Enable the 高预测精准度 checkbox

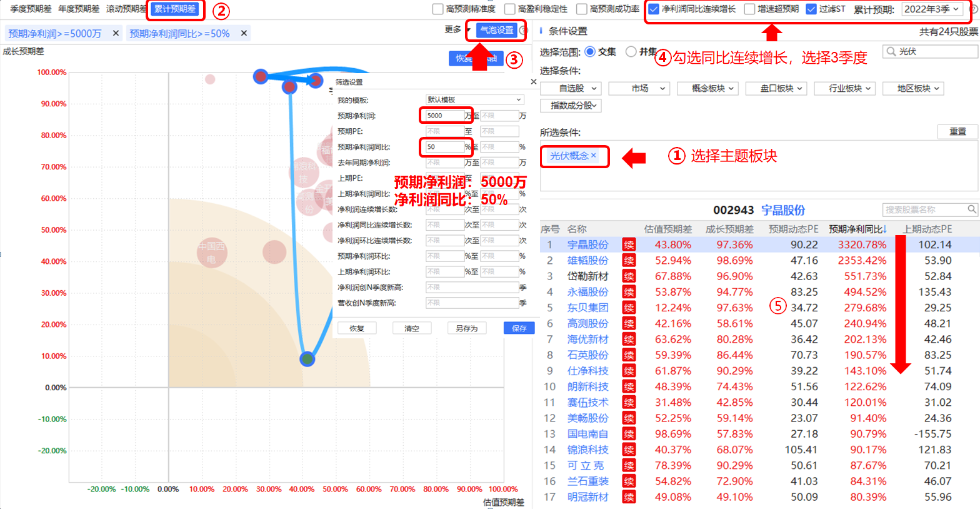click(x=438, y=9)
